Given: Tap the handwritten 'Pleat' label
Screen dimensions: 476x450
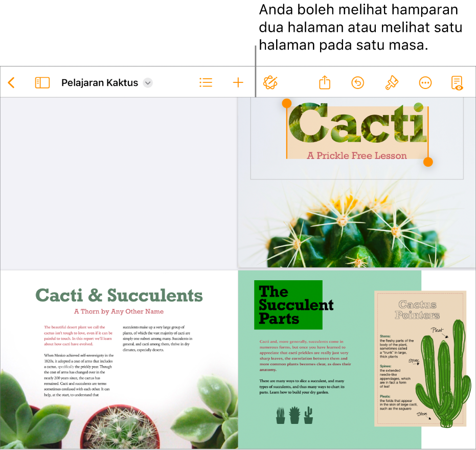Looking at the screenshot, I should point(437,330).
